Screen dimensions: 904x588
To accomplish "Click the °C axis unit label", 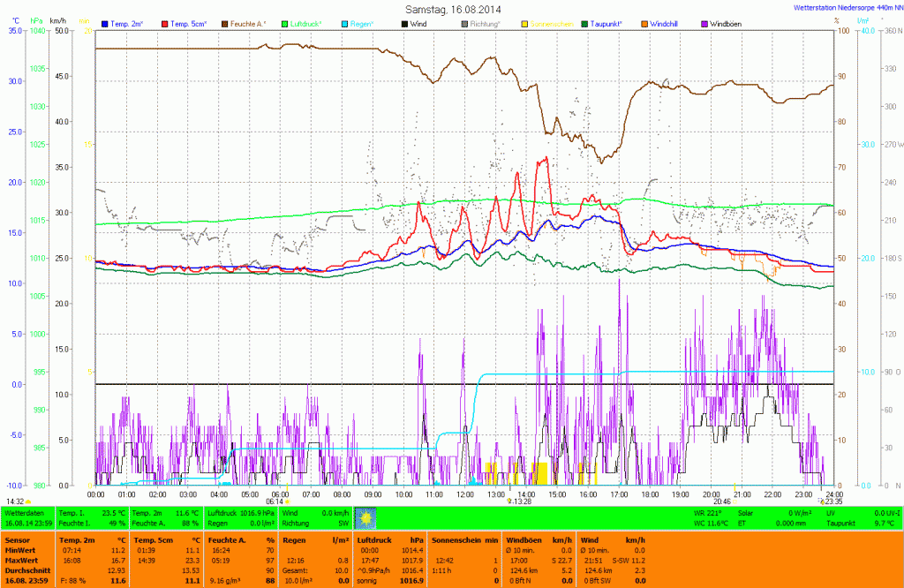I will pos(15,19).
